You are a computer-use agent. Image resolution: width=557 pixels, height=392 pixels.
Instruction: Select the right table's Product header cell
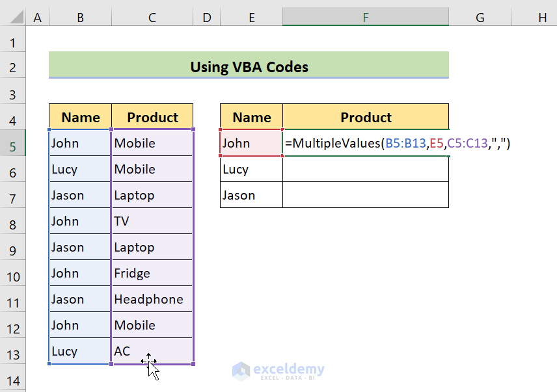pos(365,118)
